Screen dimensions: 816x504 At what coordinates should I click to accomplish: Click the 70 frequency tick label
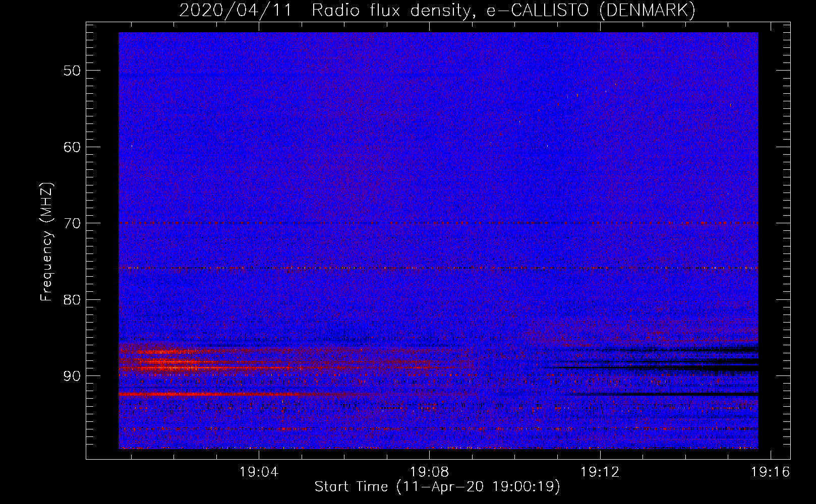[x=72, y=223]
